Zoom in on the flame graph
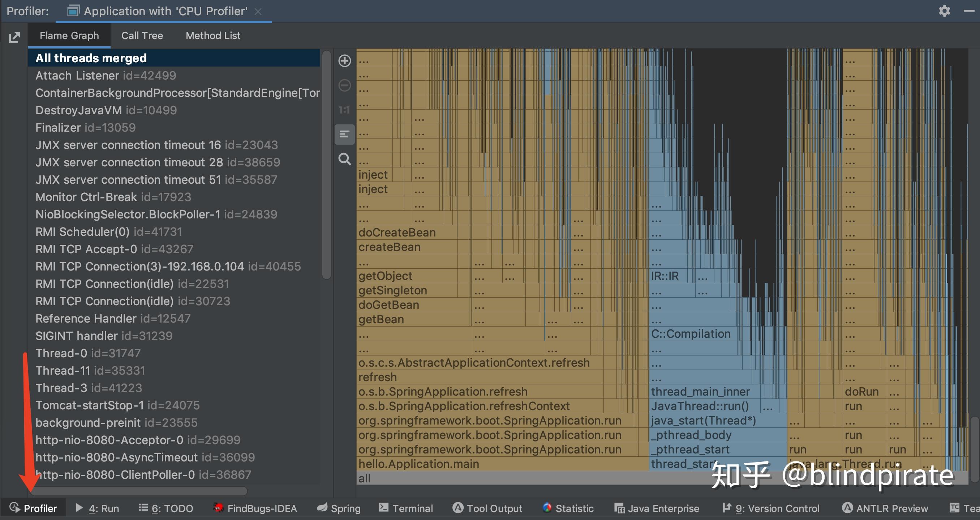The width and height of the screenshot is (980, 520). pyautogui.click(x=344, y=61)
